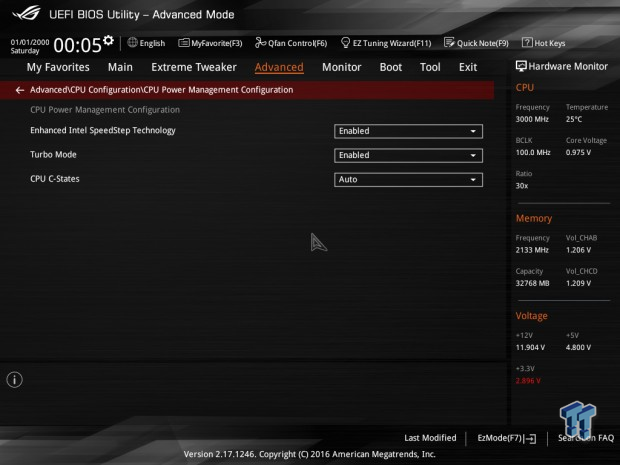Click the info circle icon
The height and width of the screenshot is (465, 620).
pos(15,380)
